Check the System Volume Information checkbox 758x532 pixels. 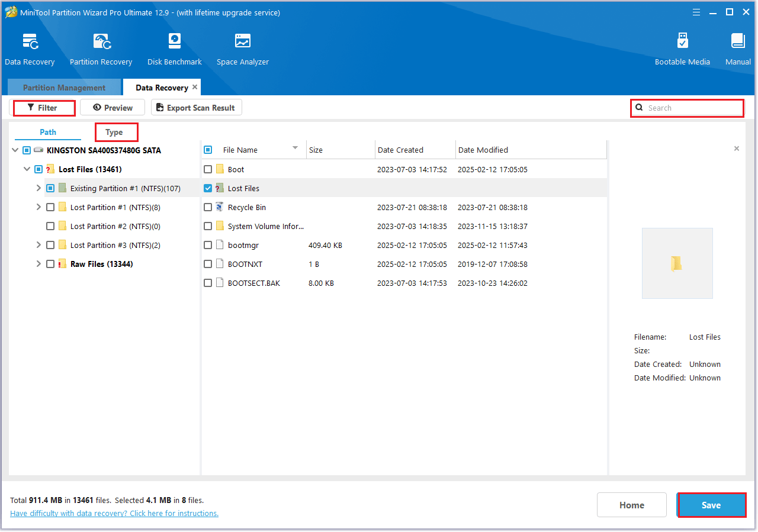coord(208,226)
